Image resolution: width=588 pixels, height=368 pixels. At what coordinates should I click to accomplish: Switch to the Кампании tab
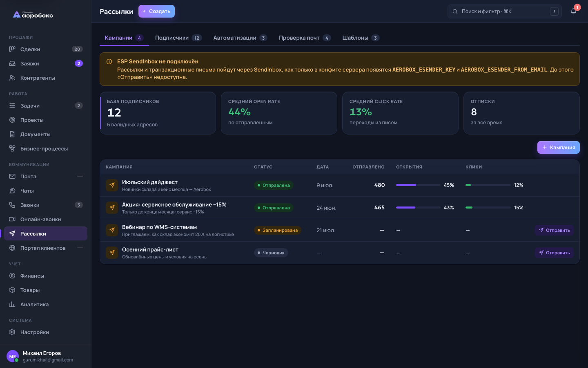[x=124, y=38]
